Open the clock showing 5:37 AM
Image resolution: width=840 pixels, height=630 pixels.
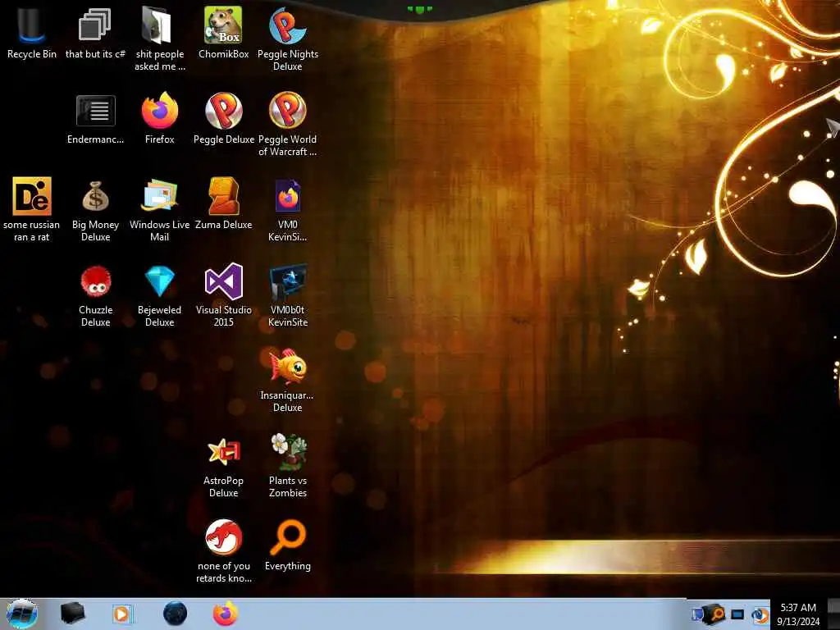coord(798,614)
